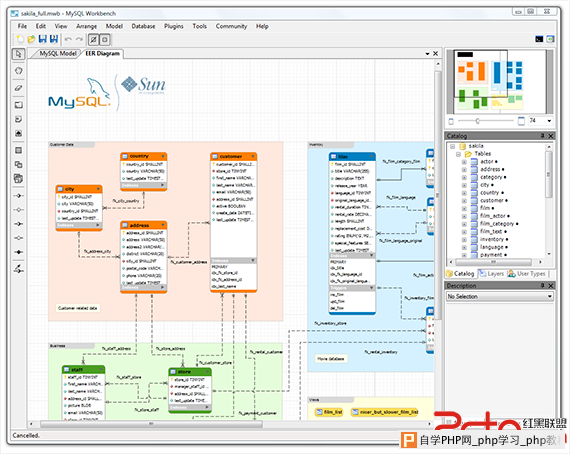Open the zoom percentage dropdown showing 74
Image resolution: width=570 pixels, height=454 pixels.
point(549,121)
